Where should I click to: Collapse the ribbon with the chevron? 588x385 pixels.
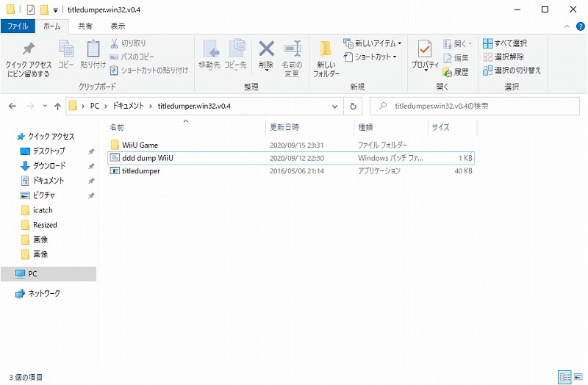(567, 26)
